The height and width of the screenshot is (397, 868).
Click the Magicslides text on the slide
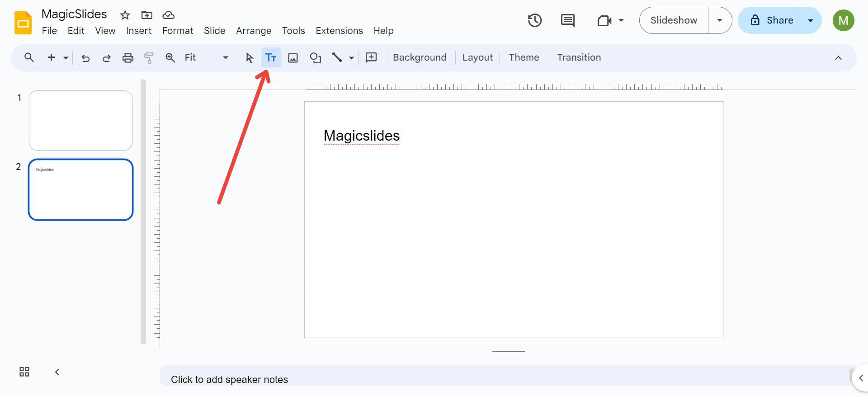(x=362, y=136)
